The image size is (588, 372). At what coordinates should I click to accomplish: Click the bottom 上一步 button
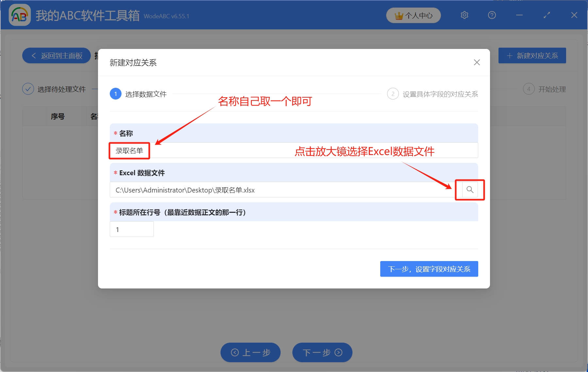click(250, 352)
